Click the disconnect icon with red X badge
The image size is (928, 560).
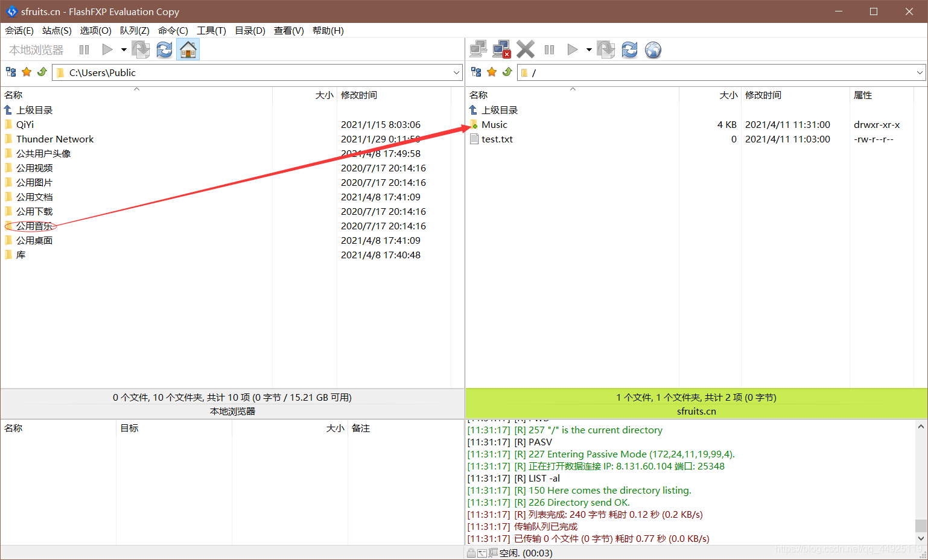click(x=502, y=49)
